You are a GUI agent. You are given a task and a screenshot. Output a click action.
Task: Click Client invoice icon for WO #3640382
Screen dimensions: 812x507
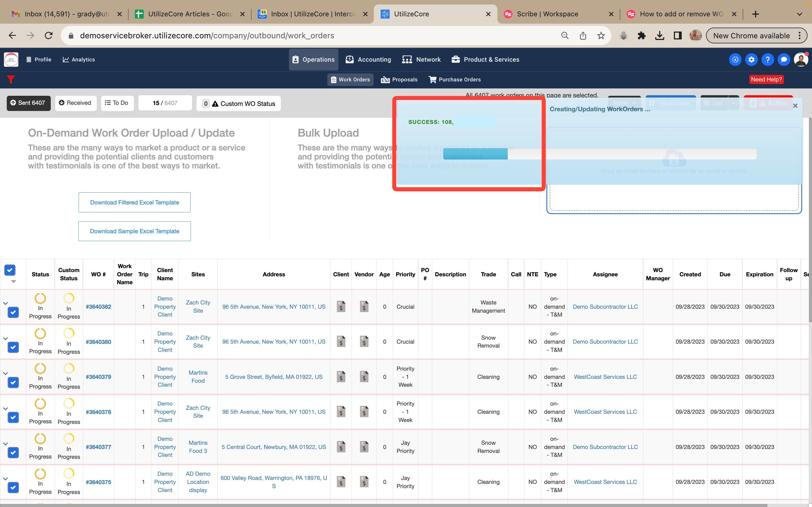(341, 306)
